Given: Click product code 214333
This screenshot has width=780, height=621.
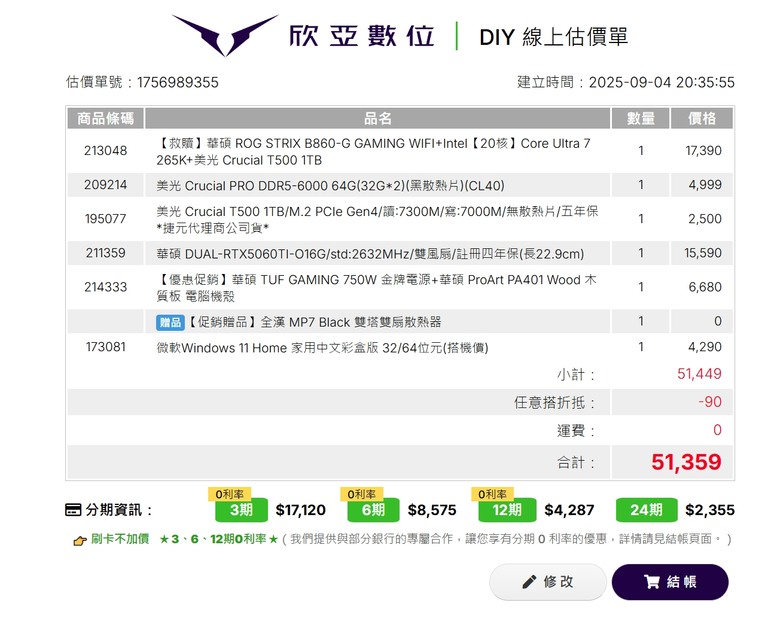Looking at the screenshot, I should 105,287.
